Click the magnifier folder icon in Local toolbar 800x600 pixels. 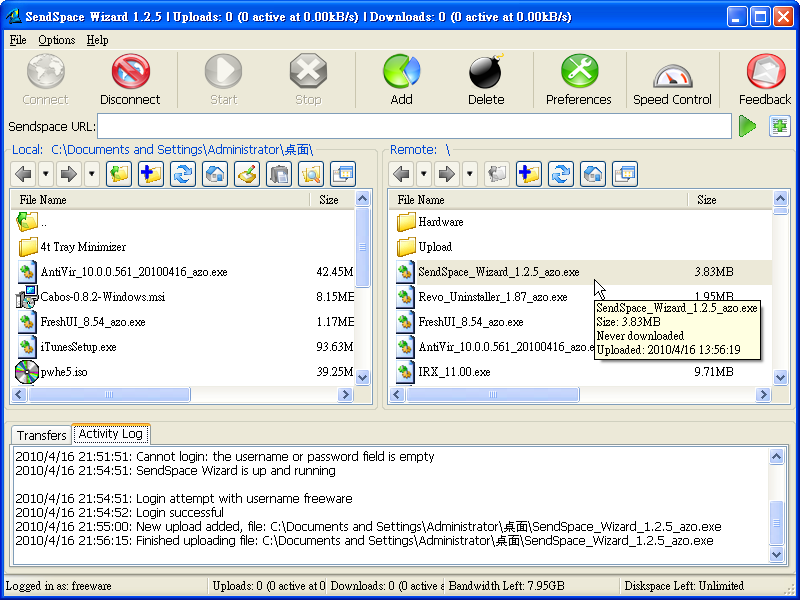click(311, 174)
